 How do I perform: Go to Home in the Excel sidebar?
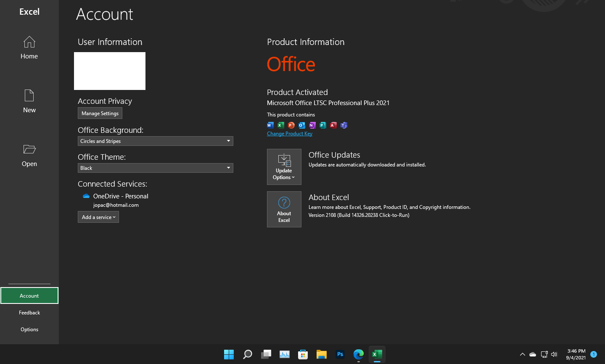point(29,47)
